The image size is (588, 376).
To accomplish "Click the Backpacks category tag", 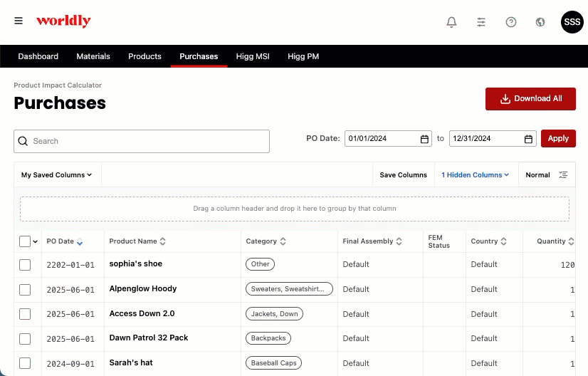I will (268, 338).
